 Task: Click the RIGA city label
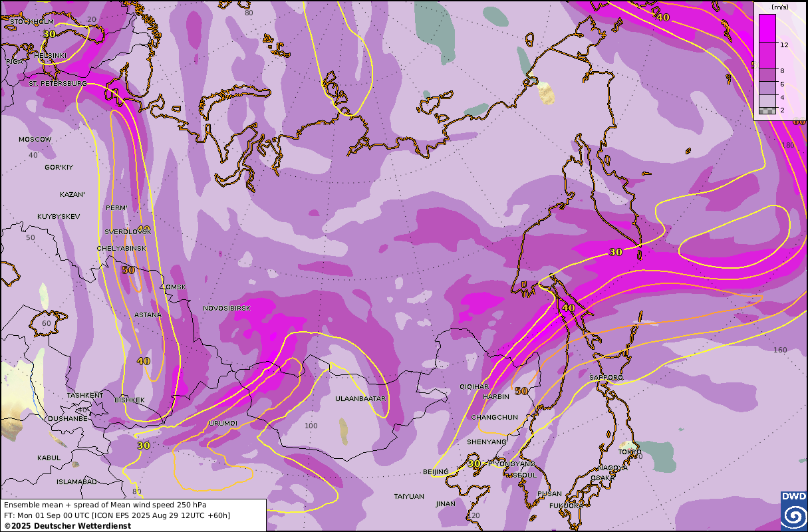click(14, 61)
